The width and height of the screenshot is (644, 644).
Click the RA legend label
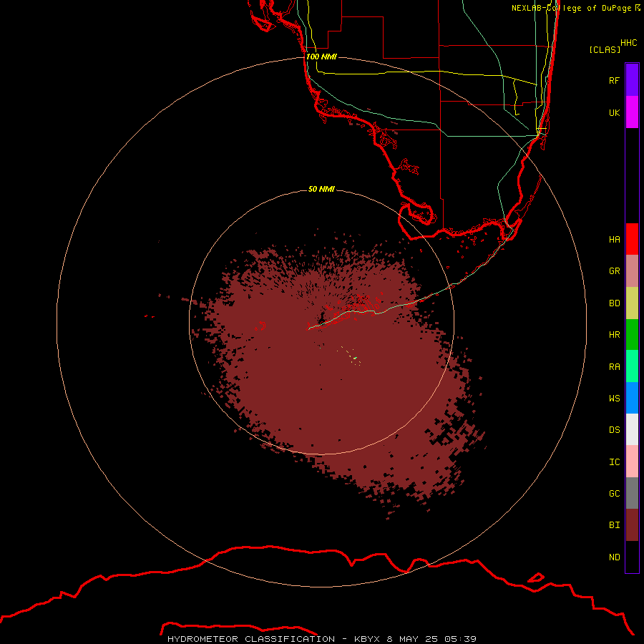pyautogui.click(x=614, y=367)
